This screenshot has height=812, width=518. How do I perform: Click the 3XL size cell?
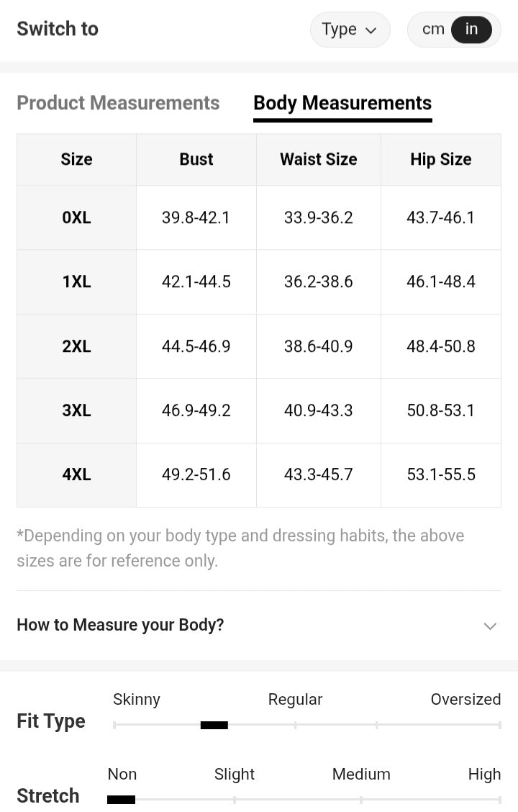(x=76, y=410)
